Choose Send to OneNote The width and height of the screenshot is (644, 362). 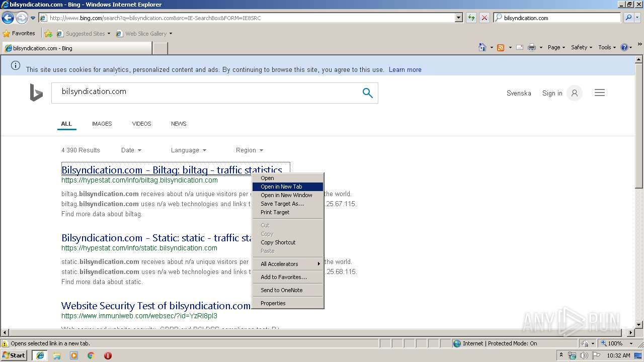click(288, 290)
